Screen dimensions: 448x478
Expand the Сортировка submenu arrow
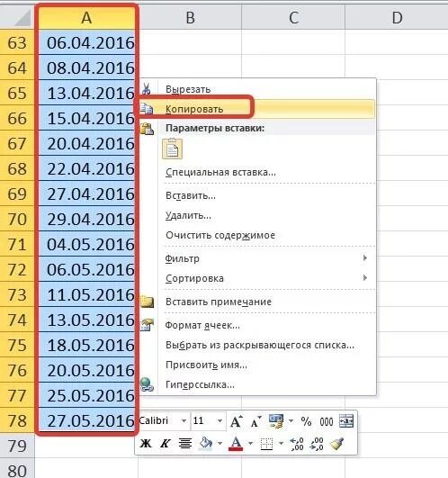tap(365, 277)
